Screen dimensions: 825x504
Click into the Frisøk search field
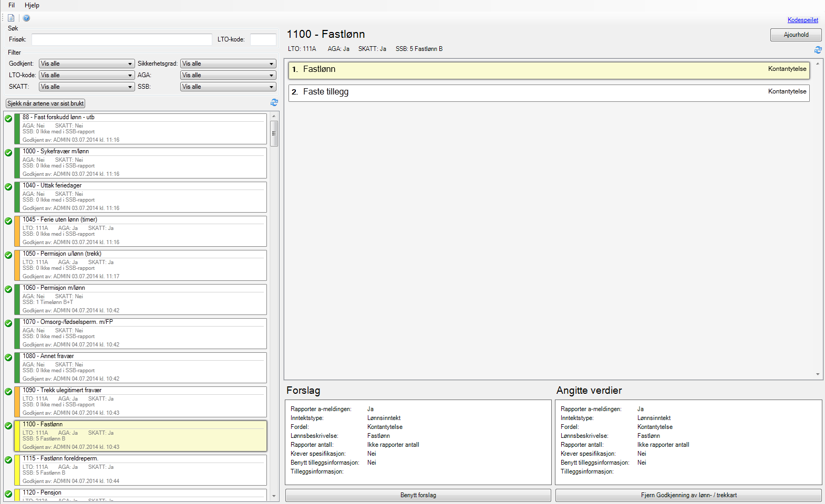pyautogui.click(x=121, y=39)
